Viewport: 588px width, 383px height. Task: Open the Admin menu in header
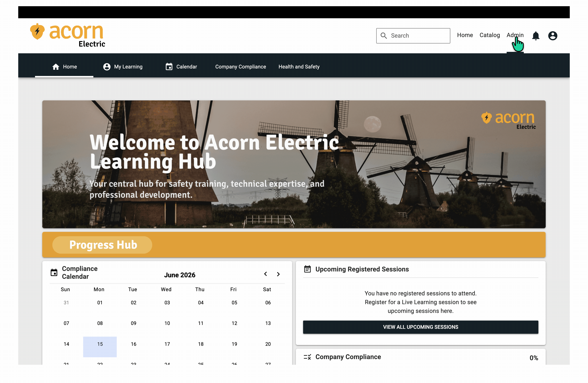515,35
